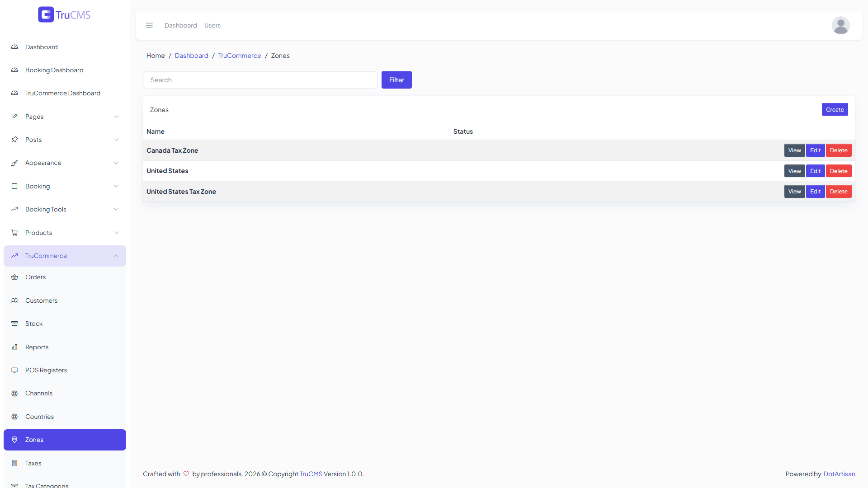Open the user avatar menu

(x=840, y=25)
